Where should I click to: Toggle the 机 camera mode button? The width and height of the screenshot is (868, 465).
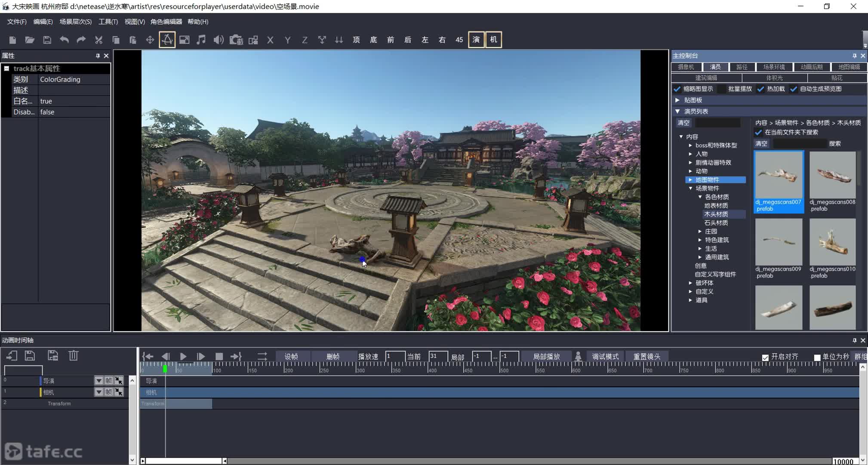(x=493, y=40)
